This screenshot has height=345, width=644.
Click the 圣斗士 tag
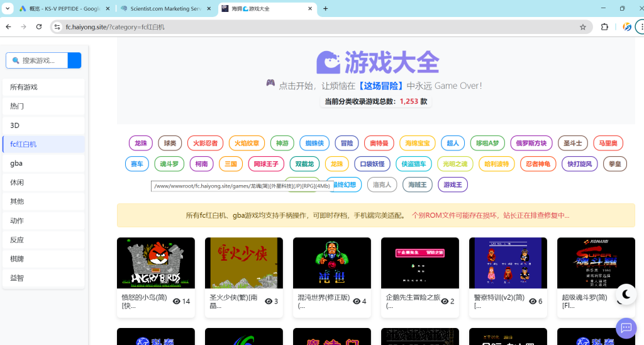click(x=573, y=143)
